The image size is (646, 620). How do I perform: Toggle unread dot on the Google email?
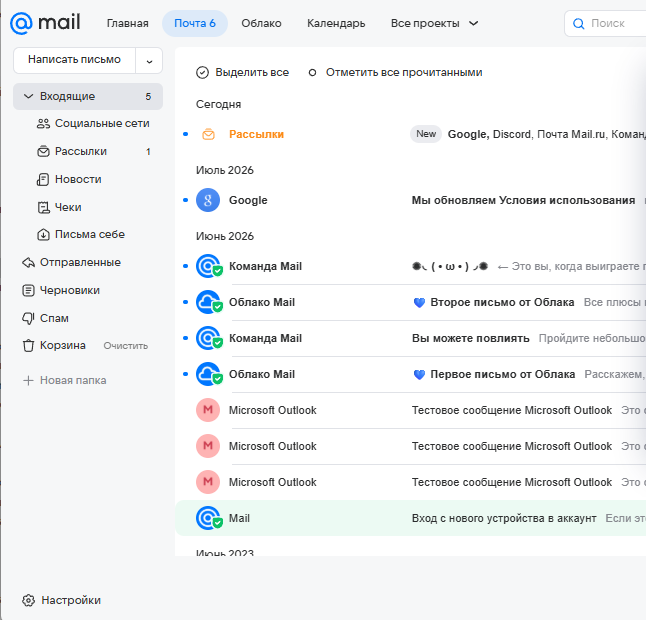click(x=185, y=200)
